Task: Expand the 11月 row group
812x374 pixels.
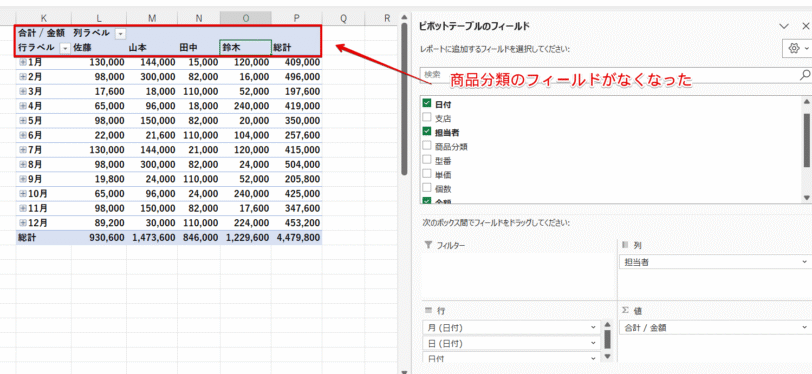Action: [23, 208]
